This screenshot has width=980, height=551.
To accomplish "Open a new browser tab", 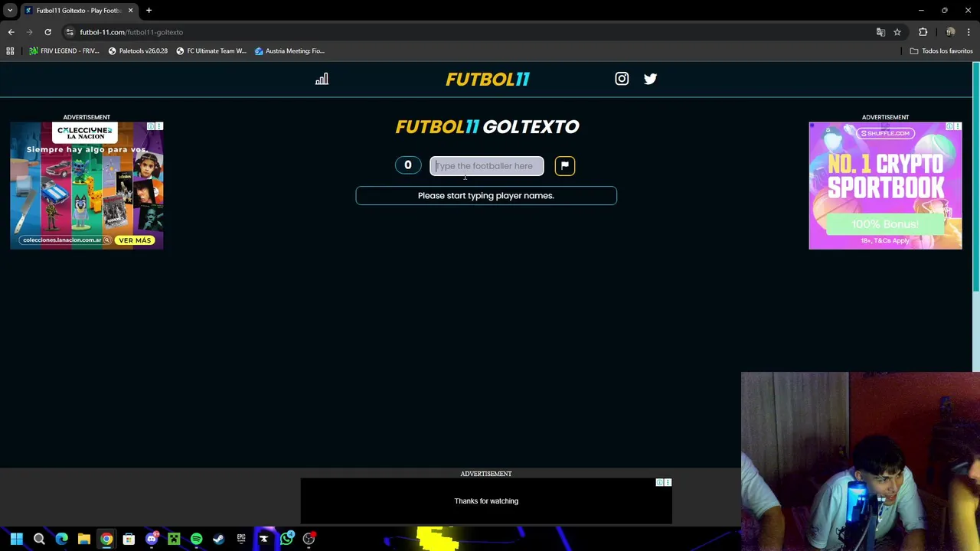I will [x=149, y=11].
